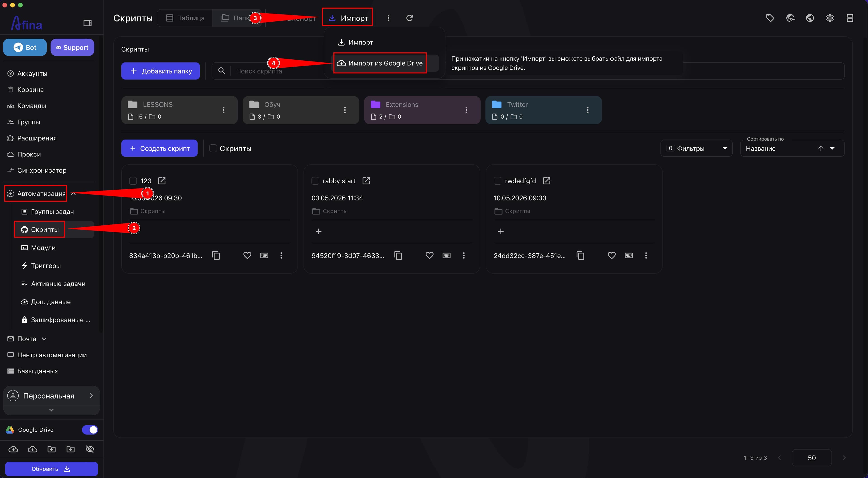This screenshot has width=868, height=478.
Task: Add tag with plus on rwdedfgfd card
Action: tap(501, 231)
